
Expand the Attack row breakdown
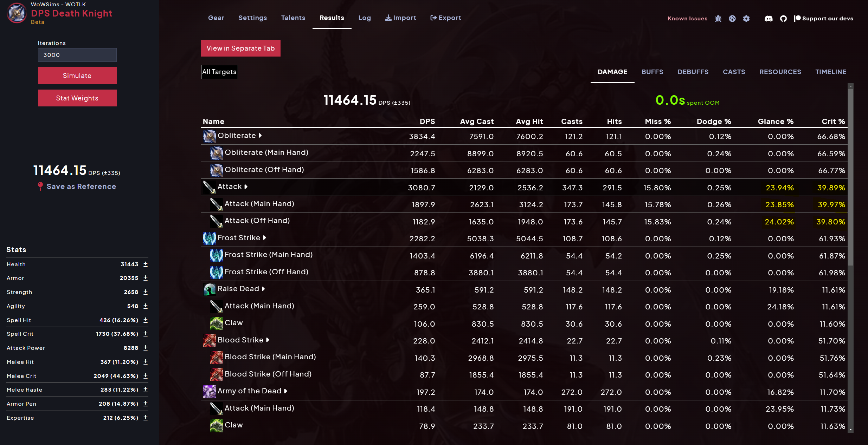click(246, 186)
